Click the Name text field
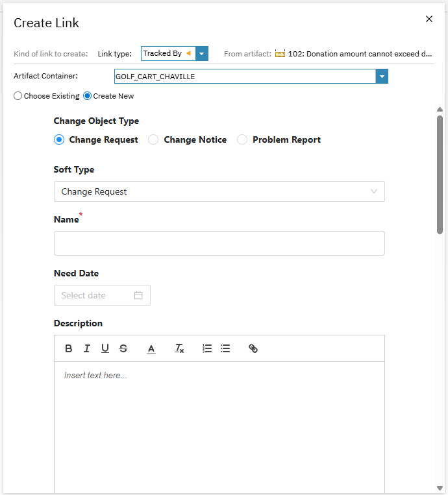The width and height of the screenshot is (448, 495). (x=219, y=243)
